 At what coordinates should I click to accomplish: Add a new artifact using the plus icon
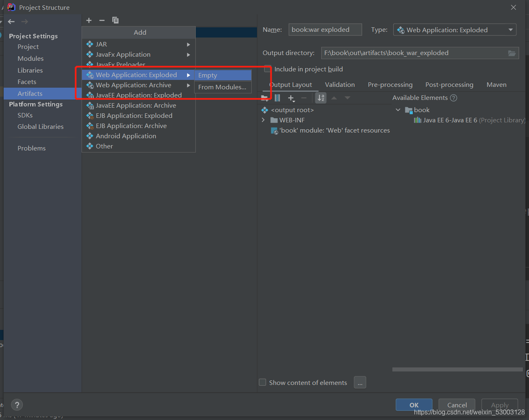point(89,20)
